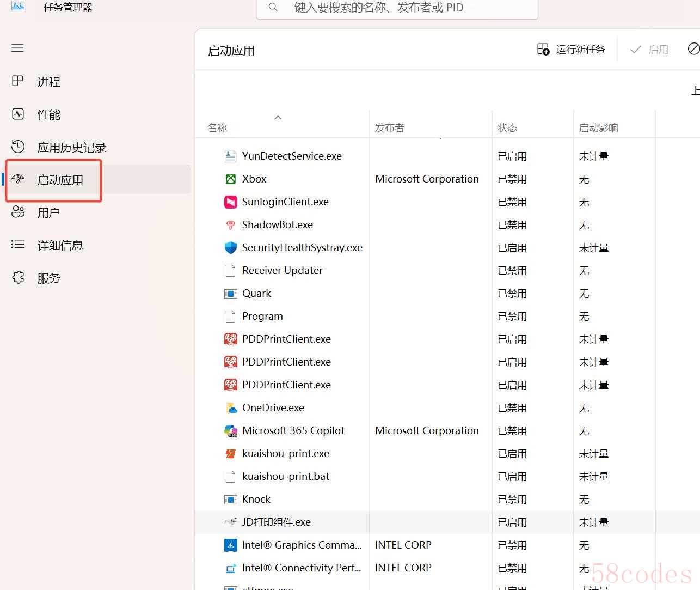Select the first PDDPrintClient.exe entry name
This screenshot has height=590, width=700.
tap(286, 339)
